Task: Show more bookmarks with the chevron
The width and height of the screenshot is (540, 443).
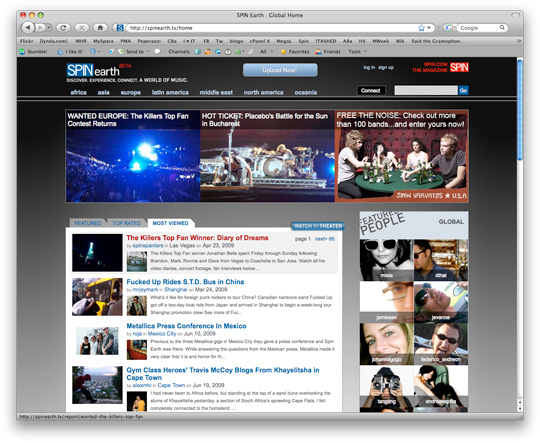Action: pyautogui.click(x=519, y=41)
